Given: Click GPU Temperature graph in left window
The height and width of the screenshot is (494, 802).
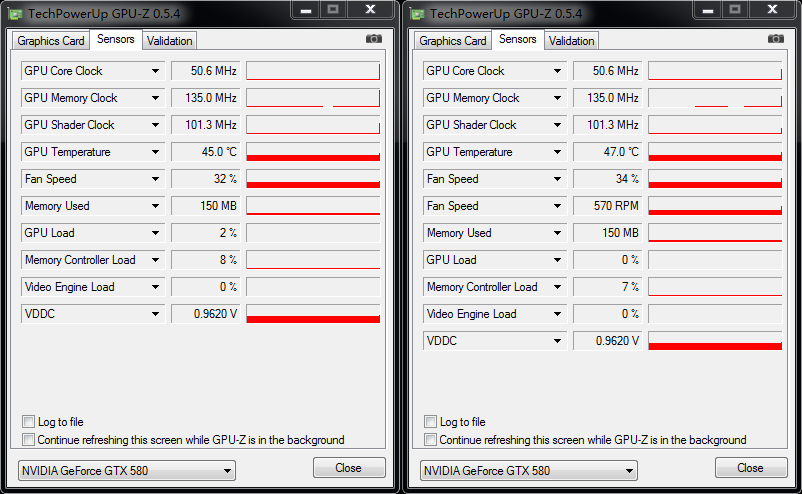Looking at the screenshot, I should click(313, 152).
